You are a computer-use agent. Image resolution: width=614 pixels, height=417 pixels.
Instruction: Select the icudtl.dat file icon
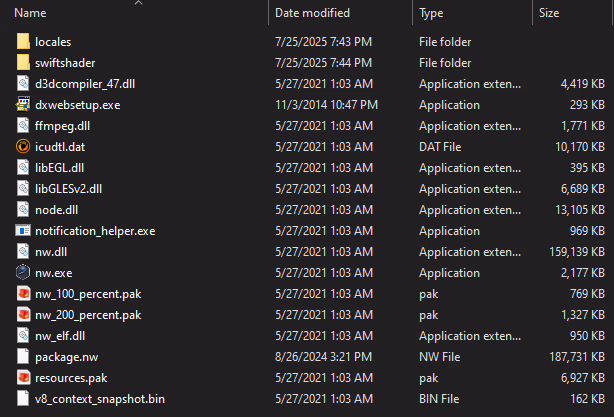click(x=24, y=147)
